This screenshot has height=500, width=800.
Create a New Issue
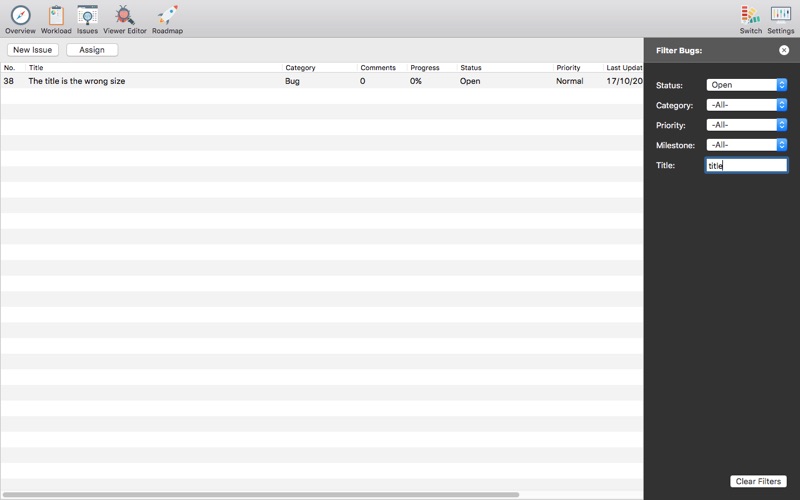pyautogui.click(x=33, y=49)
